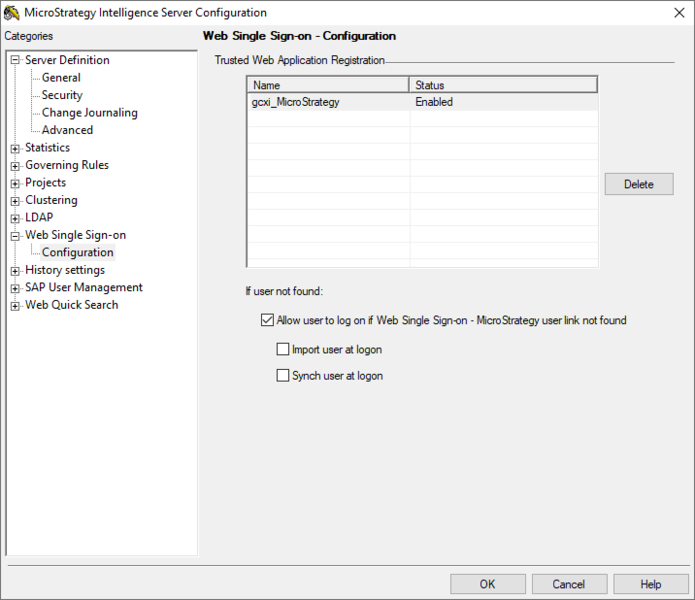695x600 pixels.
Task: Toggle Allow user to log on checkbox
Action: [267, 321]
